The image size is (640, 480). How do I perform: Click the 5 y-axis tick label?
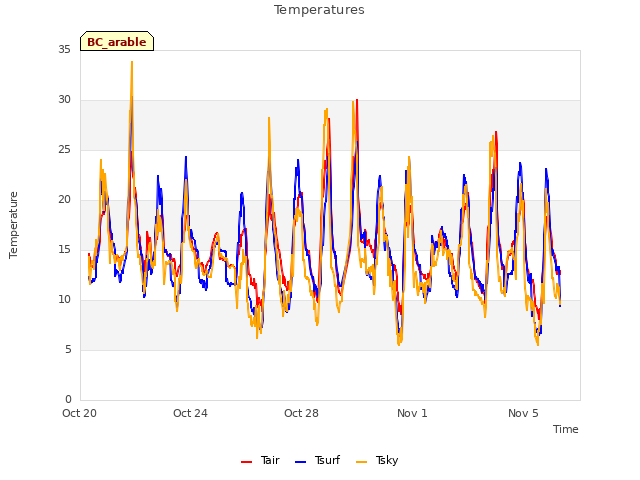tap(68, 350)
